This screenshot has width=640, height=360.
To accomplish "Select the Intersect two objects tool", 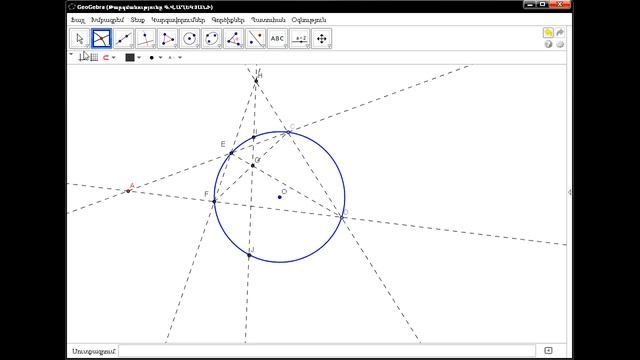I will point(102,39).
